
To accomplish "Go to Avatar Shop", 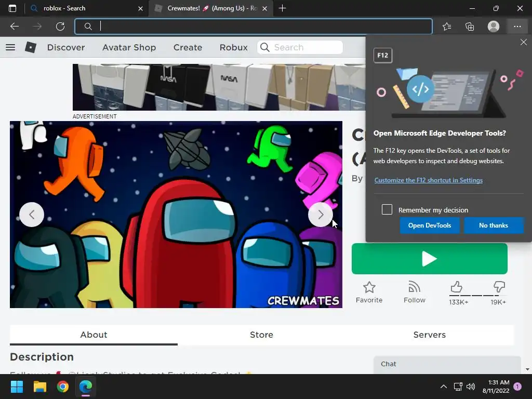I will tap(129, 47).
